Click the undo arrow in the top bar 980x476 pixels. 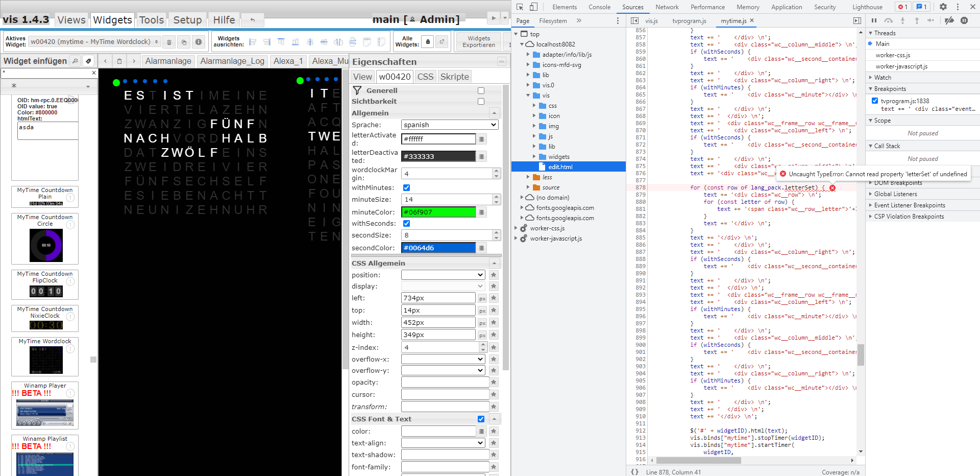tap(252, 20)
